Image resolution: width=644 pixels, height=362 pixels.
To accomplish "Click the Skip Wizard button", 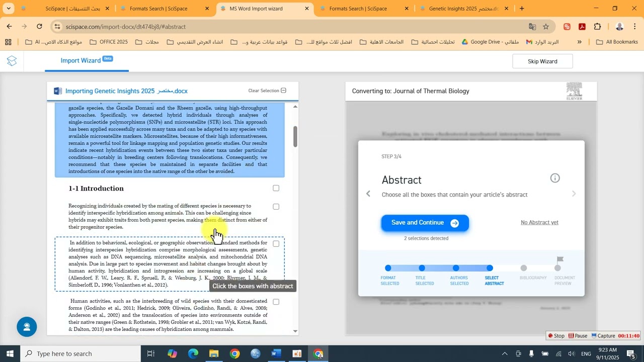I will pos(542,61).
